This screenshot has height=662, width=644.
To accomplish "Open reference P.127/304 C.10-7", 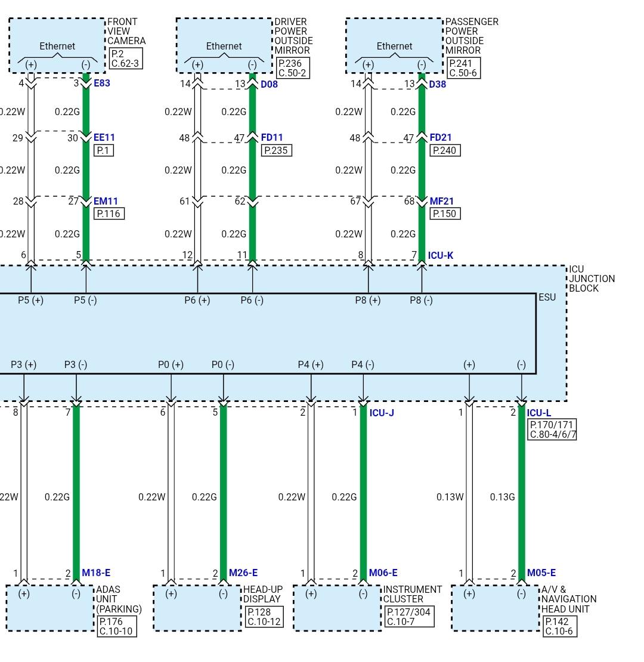I will (409, 617).
